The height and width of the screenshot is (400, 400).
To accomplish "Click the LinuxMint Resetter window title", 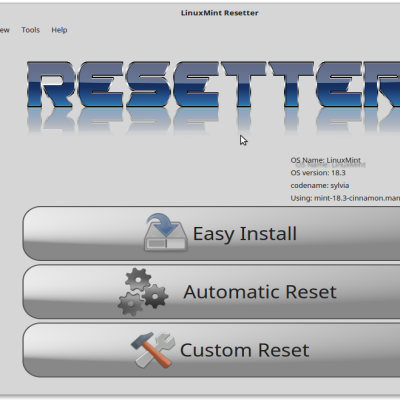I will point(219,13).
